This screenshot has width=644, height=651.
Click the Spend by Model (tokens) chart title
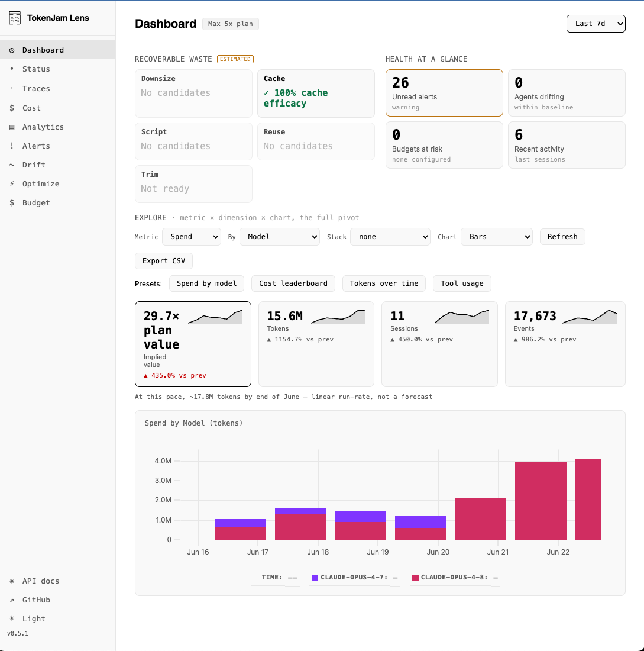click(193, 423)
